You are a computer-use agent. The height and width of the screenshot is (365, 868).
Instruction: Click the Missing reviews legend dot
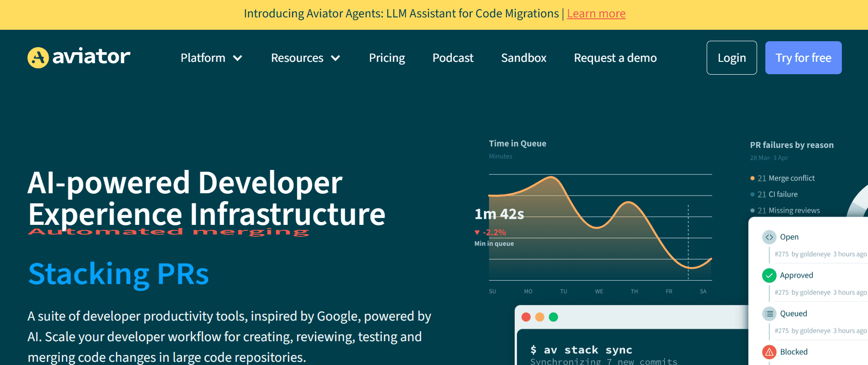(x=753, y=211)
